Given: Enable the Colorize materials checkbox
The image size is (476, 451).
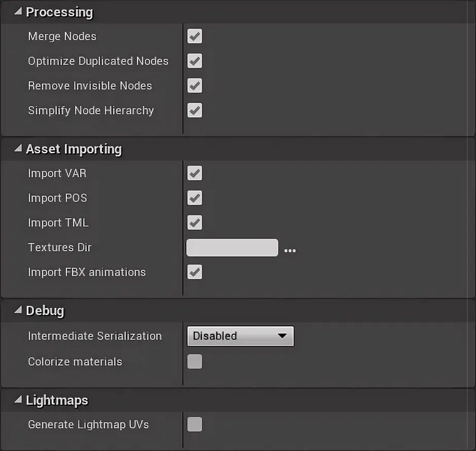Looking at the screenshot, I should (x=195, y=361).
